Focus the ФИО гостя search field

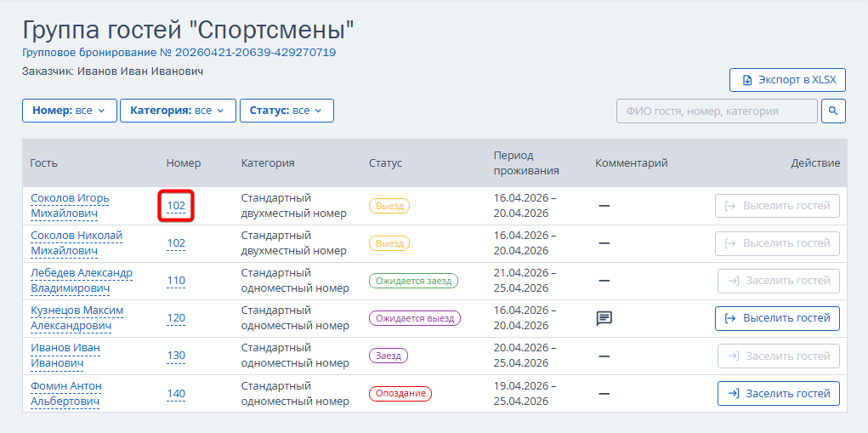[x=717, y=111]
